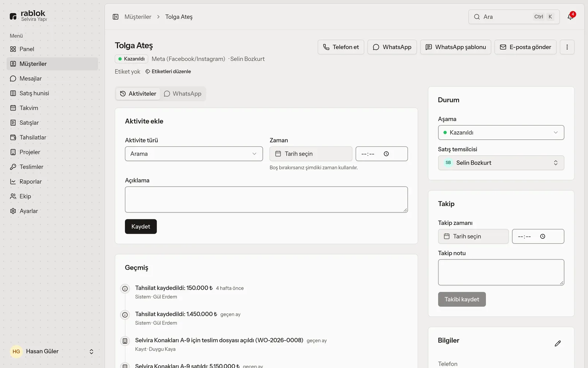Open the Aşama Kazanıldı dropdown

(x=501, y=132)
